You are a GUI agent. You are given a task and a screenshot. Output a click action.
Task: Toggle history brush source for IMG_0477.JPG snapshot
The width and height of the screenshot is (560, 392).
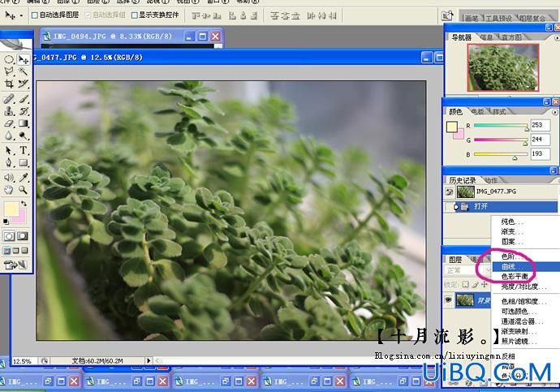(449, 192)
